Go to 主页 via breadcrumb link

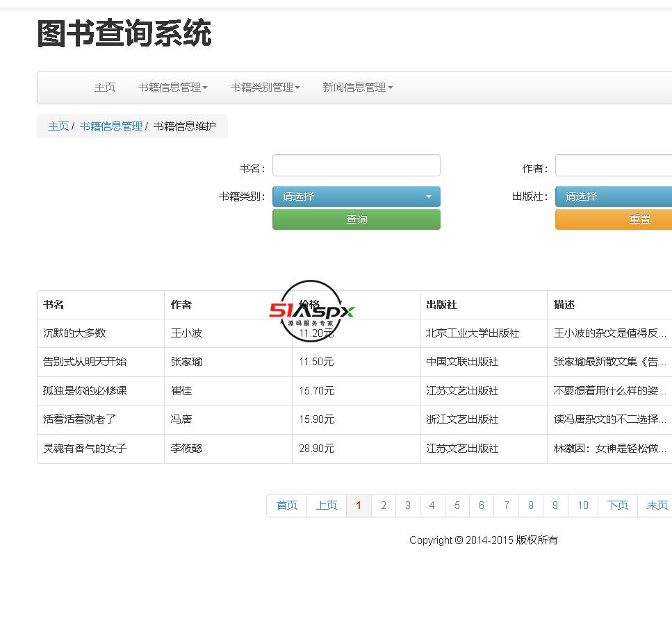pos(58,126)
